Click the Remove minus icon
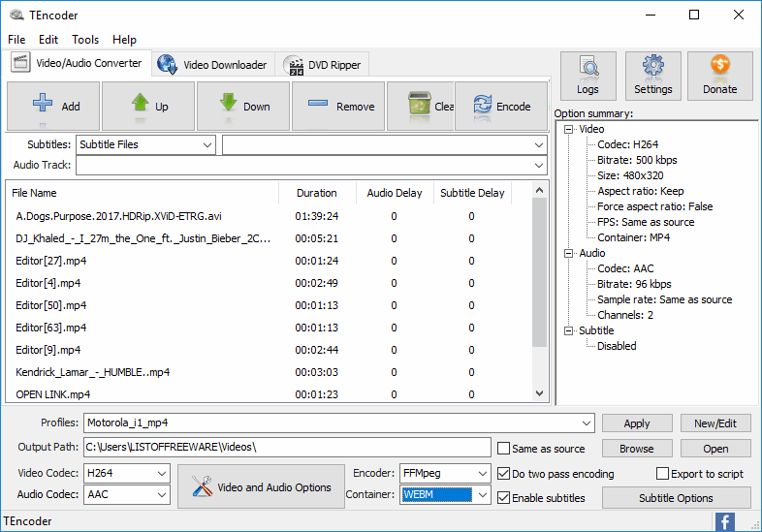This screenshot has width=762, height=532. click(318, 103)
